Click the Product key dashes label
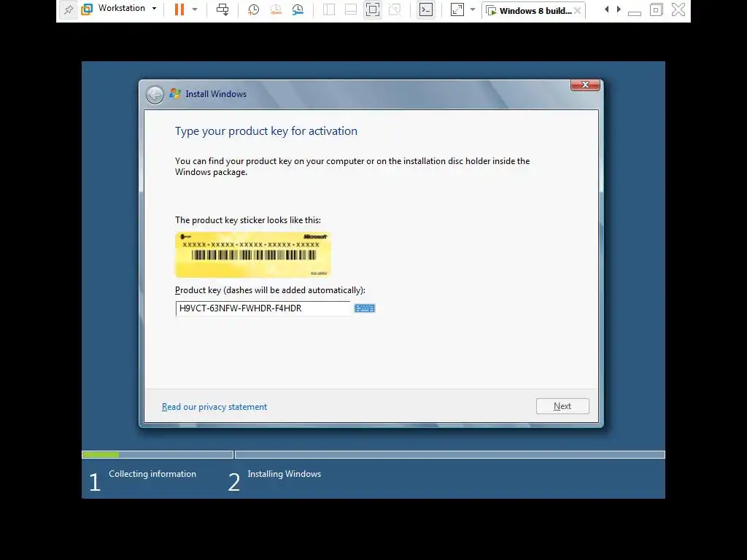The image size is (747, 560). tap(270, 290)
